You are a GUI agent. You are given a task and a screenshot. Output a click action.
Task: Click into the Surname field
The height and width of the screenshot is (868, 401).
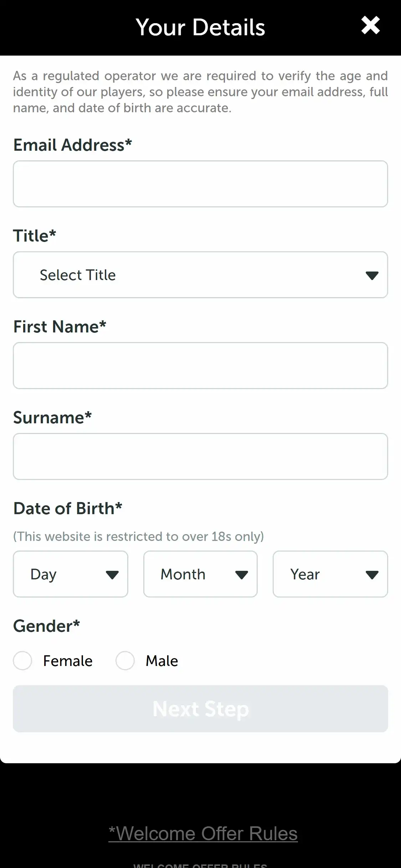[200, 456]
